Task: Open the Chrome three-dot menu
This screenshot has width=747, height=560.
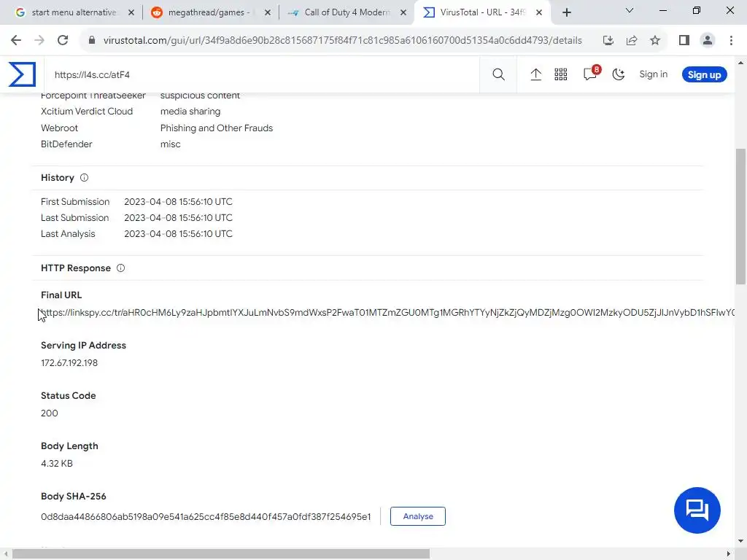Action: [x=731, y=41]
